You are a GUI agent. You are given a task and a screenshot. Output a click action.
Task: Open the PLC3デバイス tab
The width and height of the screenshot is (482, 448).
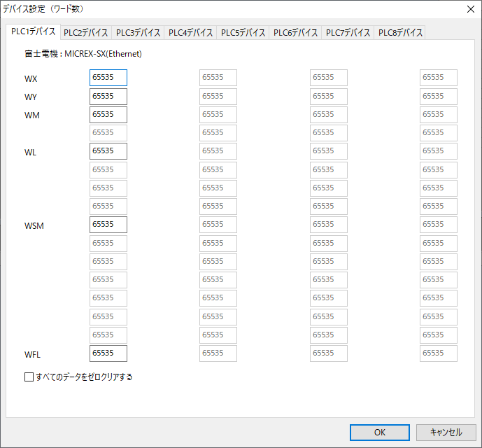pos(138,33)
